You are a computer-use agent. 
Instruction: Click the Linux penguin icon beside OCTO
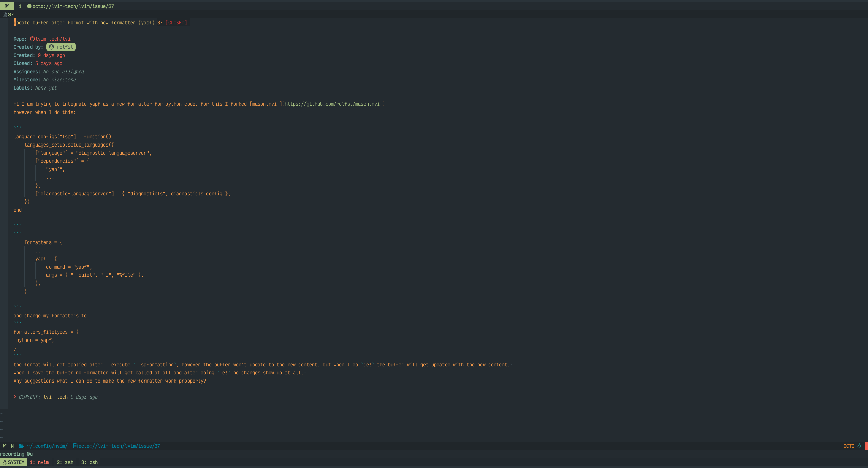[859, 446]
